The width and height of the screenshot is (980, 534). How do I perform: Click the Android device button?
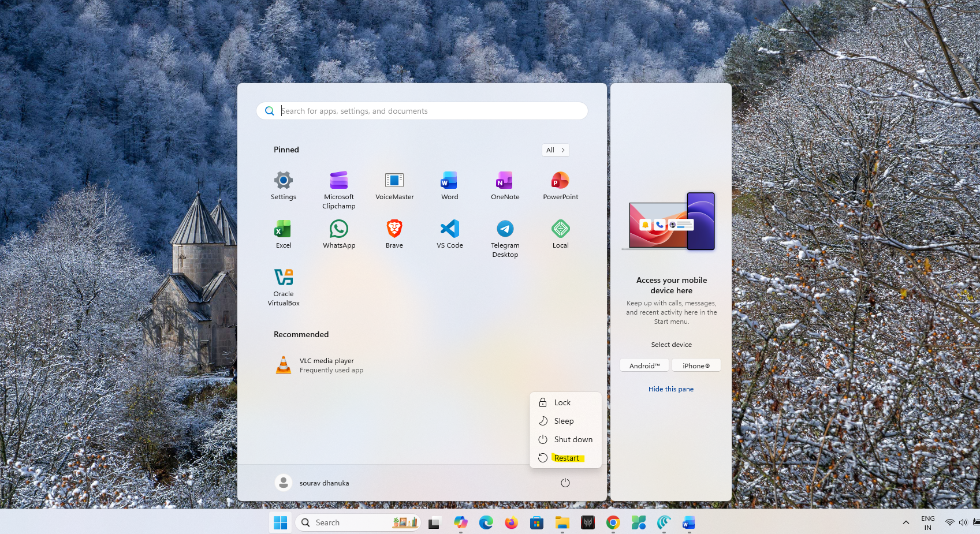click(x=644, y=366)
